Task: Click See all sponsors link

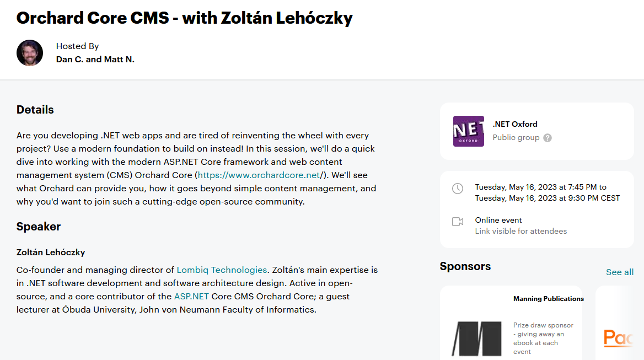Action: coord(620,272)
